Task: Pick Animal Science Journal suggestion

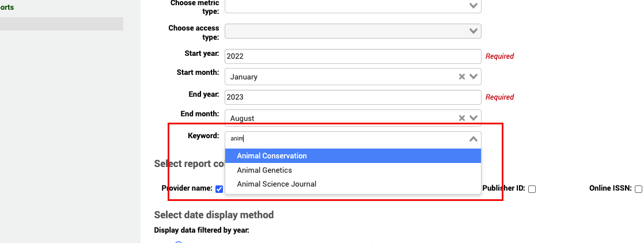Action: 276,184
